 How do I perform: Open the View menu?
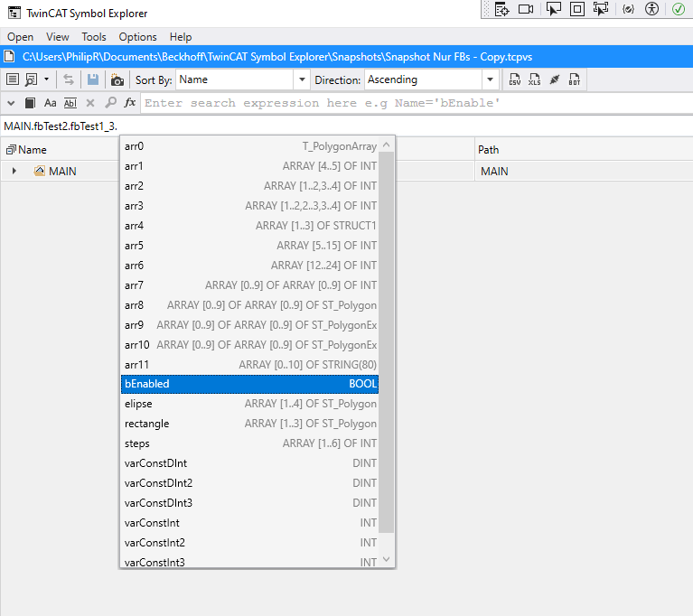pyautogui.click(x=58, y=37)
